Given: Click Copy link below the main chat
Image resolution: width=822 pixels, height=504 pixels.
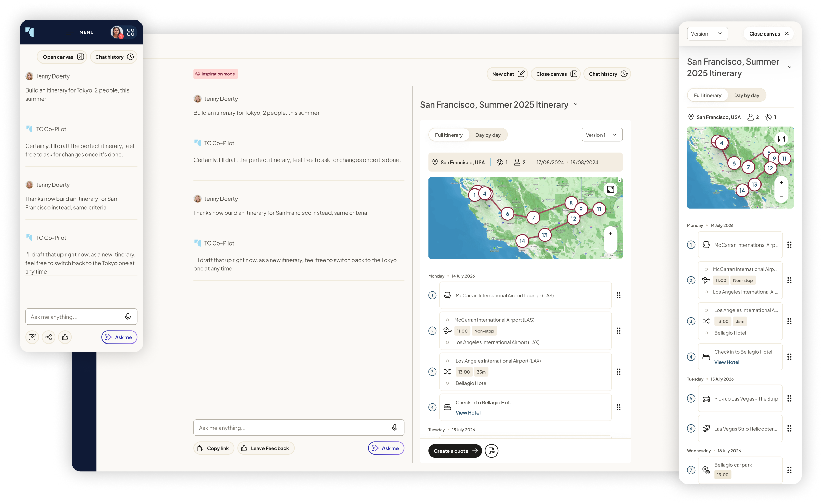Looking at the screenshot, I should point(214,448).
